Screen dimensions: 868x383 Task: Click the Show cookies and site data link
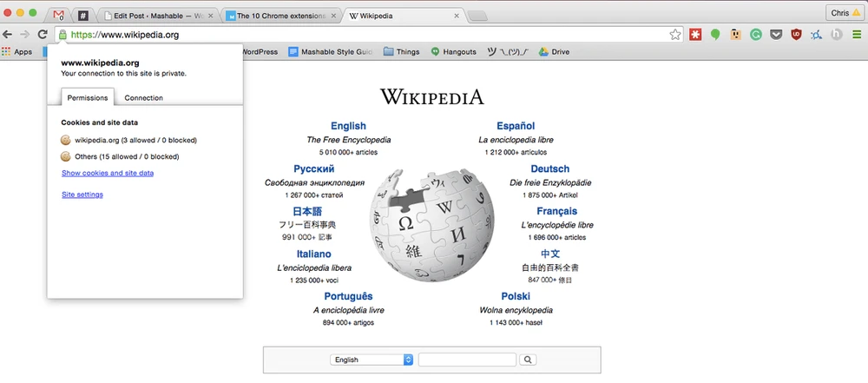(x=108, y=174)
